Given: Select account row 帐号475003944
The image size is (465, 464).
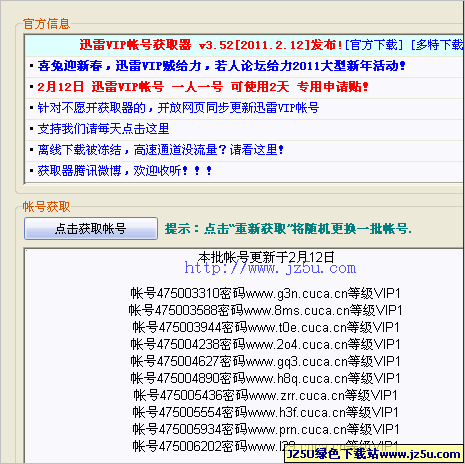Looking at the screenshot, I should pyautogui.click(x=266, y=327).
